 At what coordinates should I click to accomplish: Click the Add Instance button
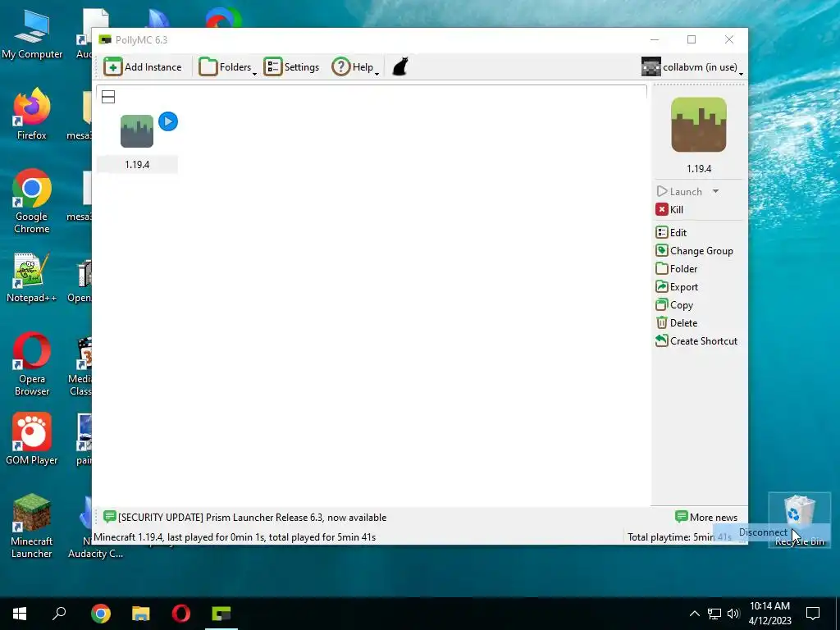coord(143,67)
